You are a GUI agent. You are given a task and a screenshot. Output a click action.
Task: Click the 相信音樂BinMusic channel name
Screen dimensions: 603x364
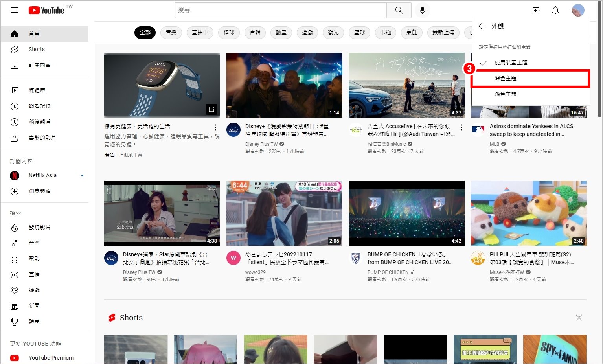tap(387, 144)
